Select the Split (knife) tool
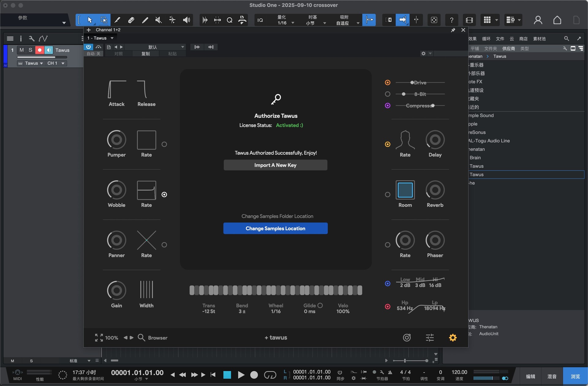The image size is (588, 386). [x=117, y=20]
